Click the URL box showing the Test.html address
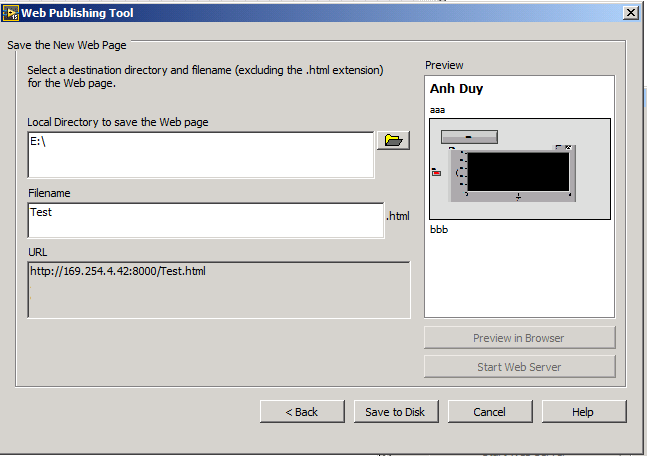This screenshot has height=456, width=647. tap(219, 290)
